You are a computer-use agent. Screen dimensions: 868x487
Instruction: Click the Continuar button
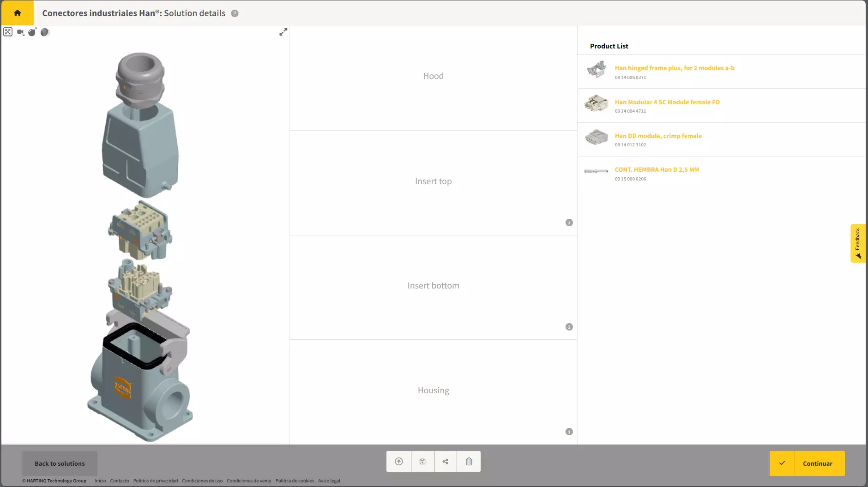[807, 463]
